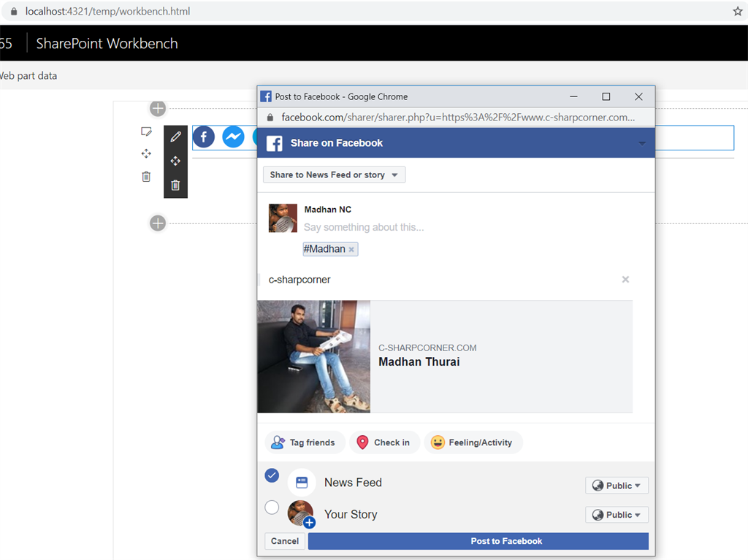This screenshot has height=560, width=748.
Task: Click the Your Story profile picture icon
Action: (x=301, y=514)
